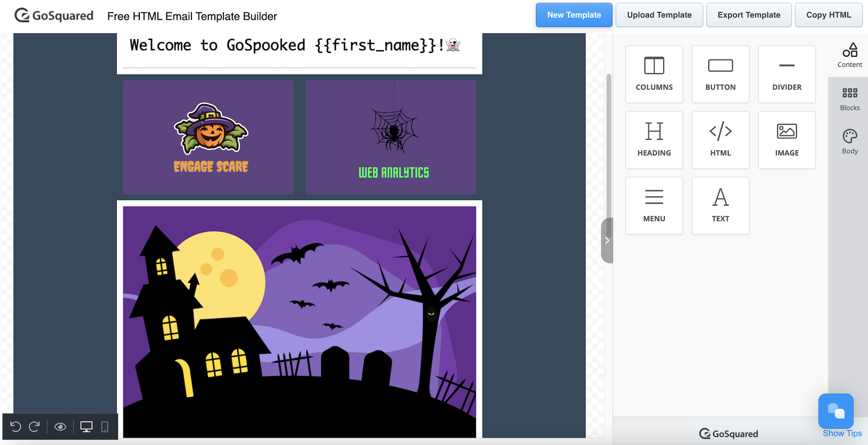Click the GoSquared logo in header
Viewport: 868px width, 445px height.
point(54,16)
